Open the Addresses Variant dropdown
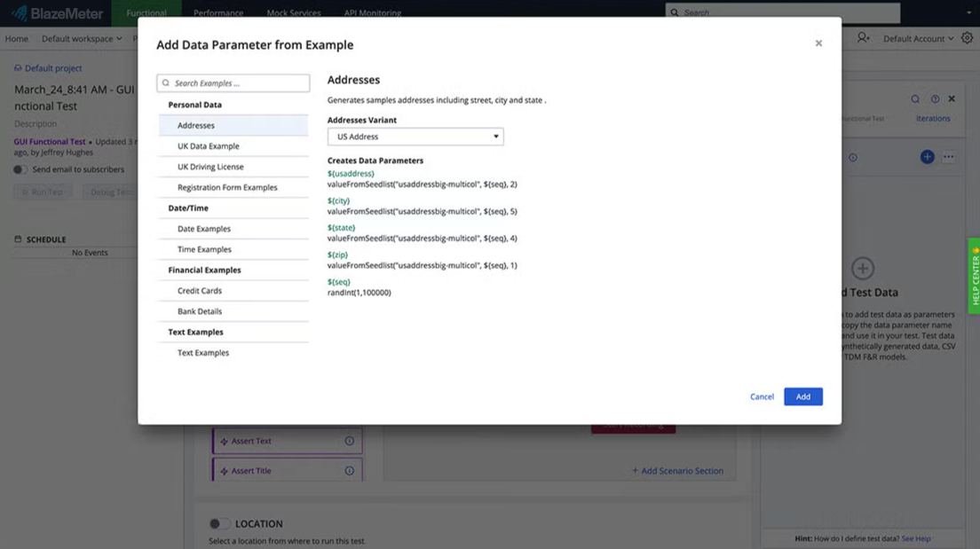Viewport: 980px width, 549px height. [x=415, y=136]
